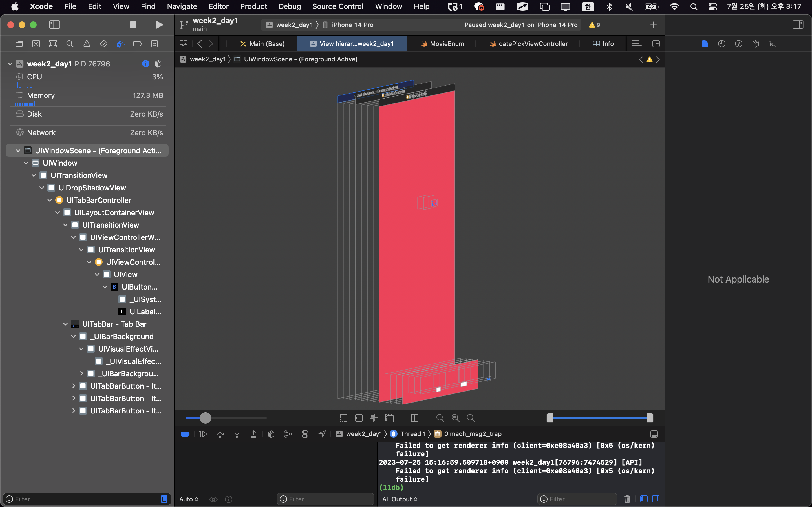812x507 pixels.
Task: Click the debug navigator icon
Action: point(120,44)
